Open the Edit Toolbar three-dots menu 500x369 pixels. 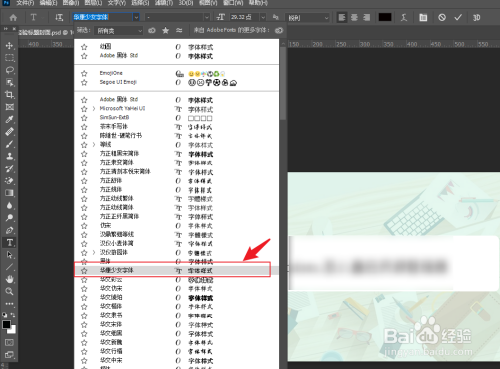(9, 304)
